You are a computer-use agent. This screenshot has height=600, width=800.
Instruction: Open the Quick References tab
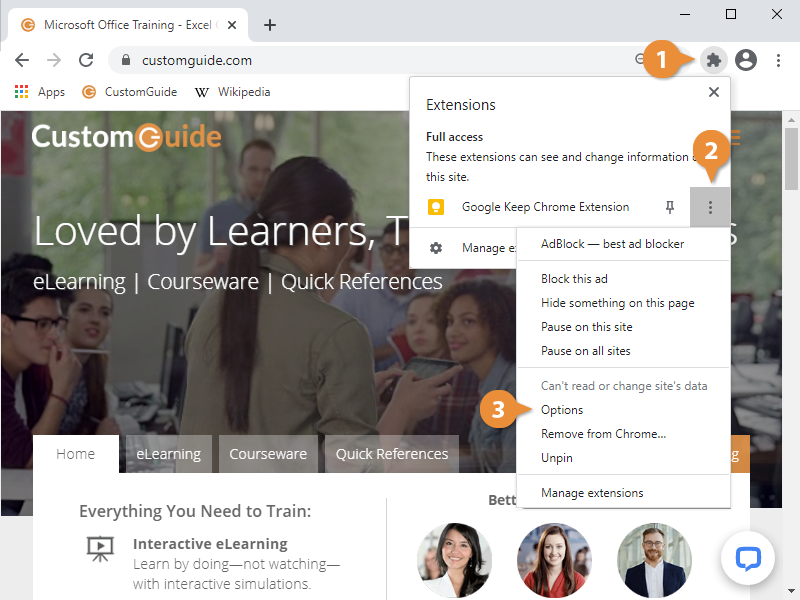391,454
